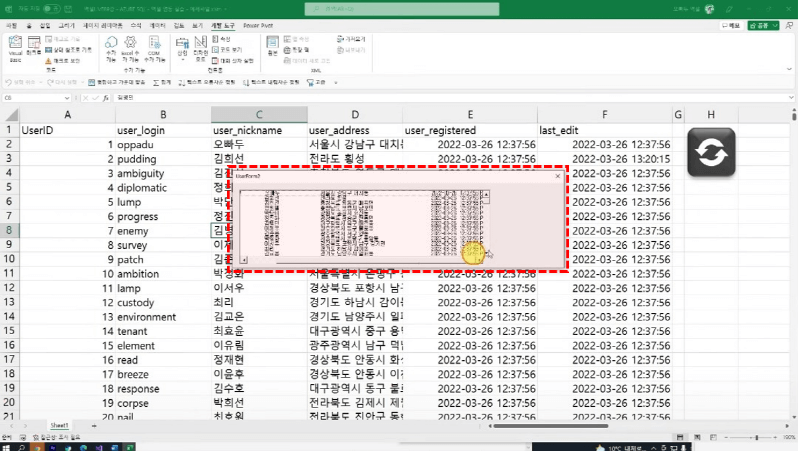Collapse the ribbon with the chevron
Viewport: 800px width, 451px height.
point(789,69)
